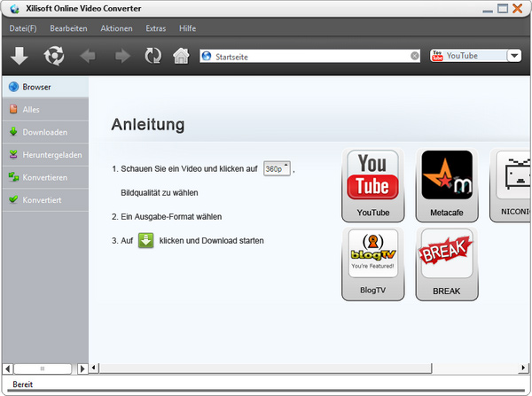Screen dimensions: 532x396
Task: Maximize the Xilisoft window
Action: click(x=503, y=9)
